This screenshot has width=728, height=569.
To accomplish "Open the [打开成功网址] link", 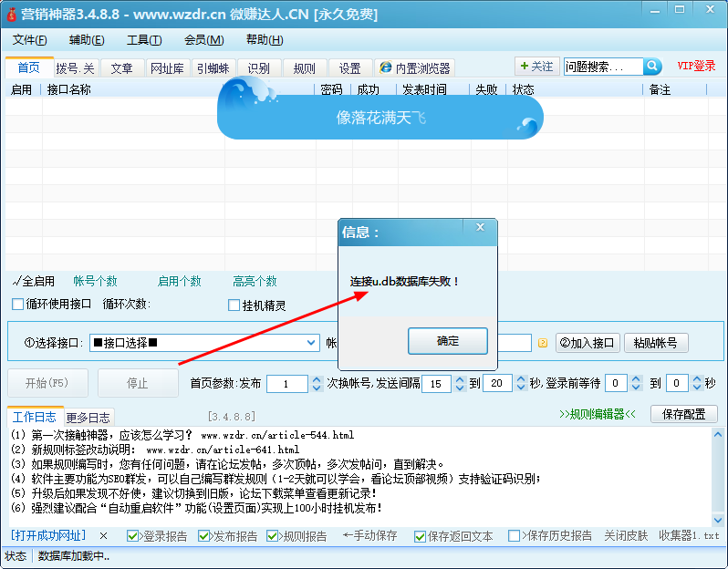I will 48,535.
